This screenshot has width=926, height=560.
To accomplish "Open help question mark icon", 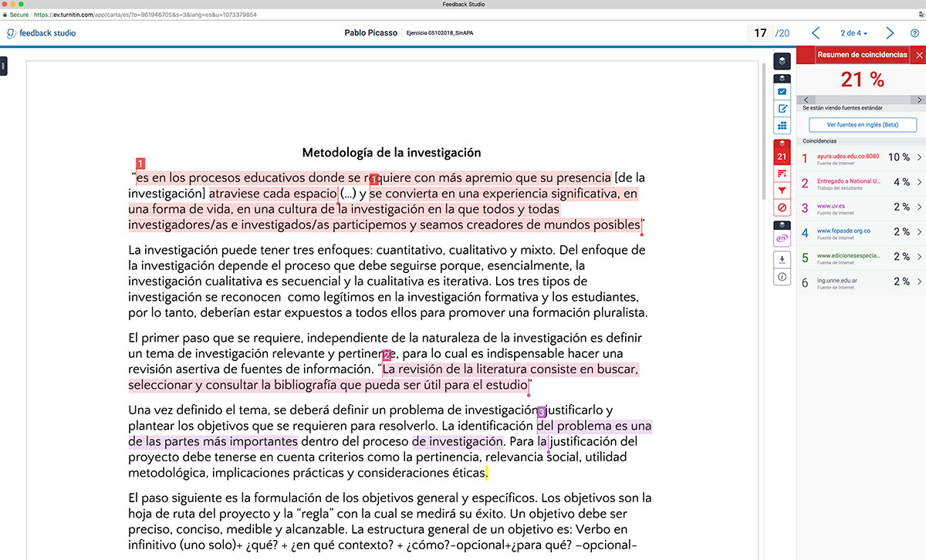I will coord(915,33).
